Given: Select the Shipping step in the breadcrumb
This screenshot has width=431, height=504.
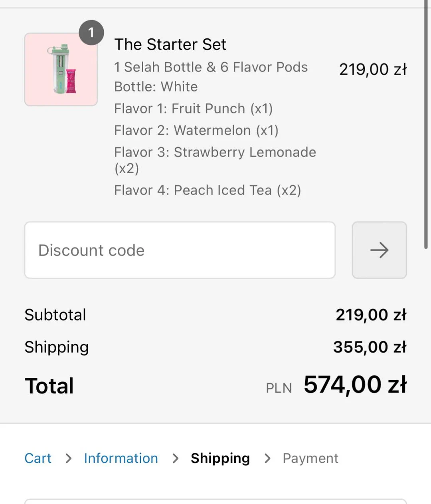Looking at the screenshot, I should 220,458.
